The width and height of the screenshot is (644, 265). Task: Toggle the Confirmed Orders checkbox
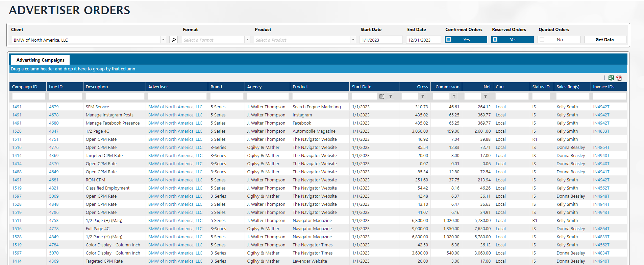[x=448, y=40]
